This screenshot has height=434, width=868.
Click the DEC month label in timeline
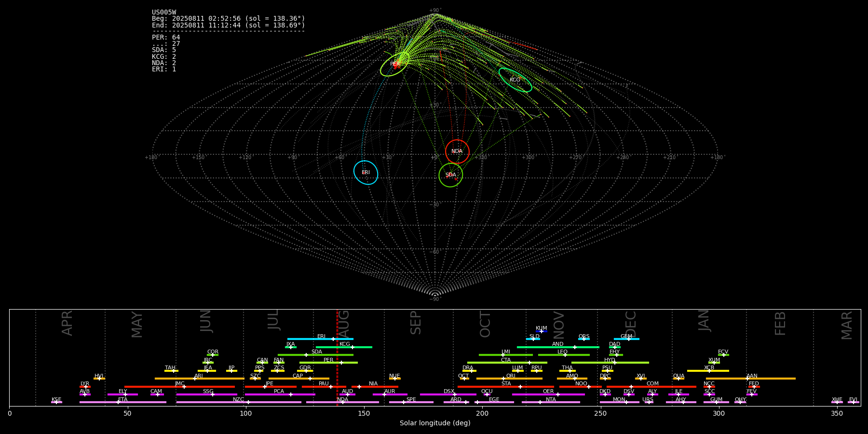pos(630,324)
